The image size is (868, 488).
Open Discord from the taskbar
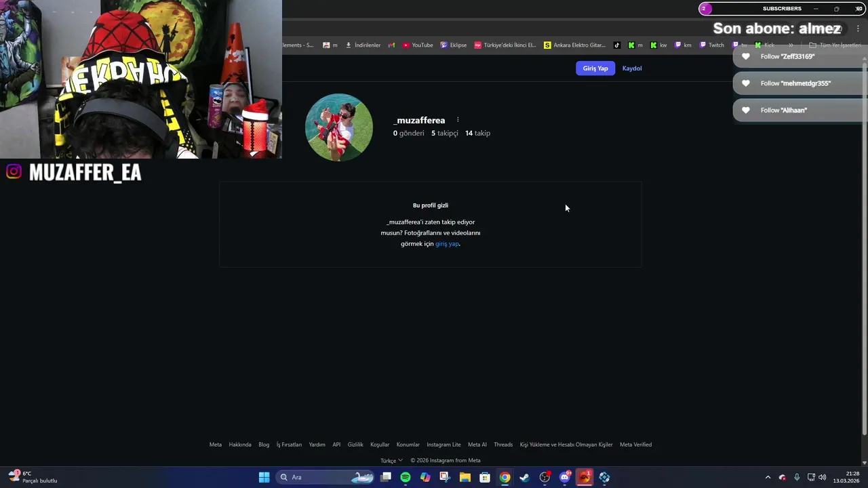(x=564, y=477)
